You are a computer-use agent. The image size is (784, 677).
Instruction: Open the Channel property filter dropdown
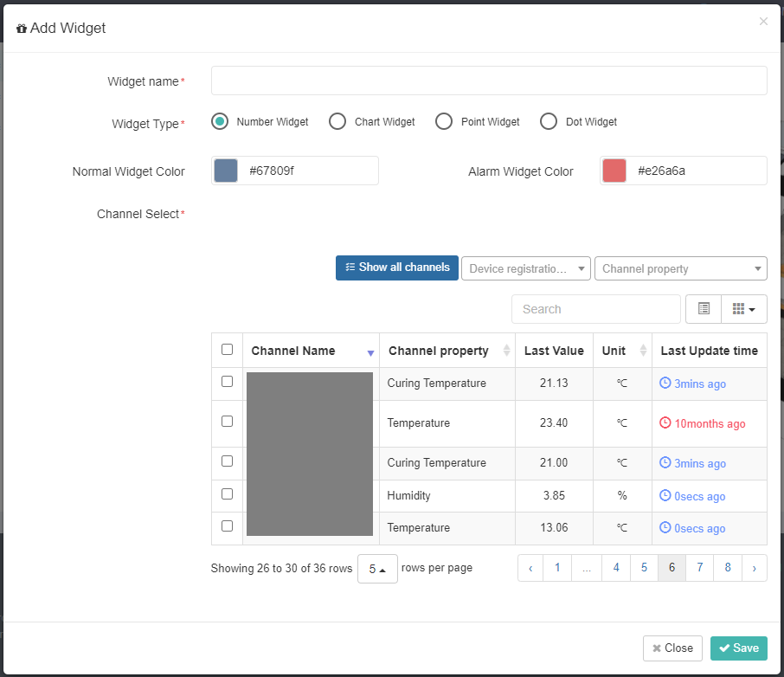click(x=680, y=268)
